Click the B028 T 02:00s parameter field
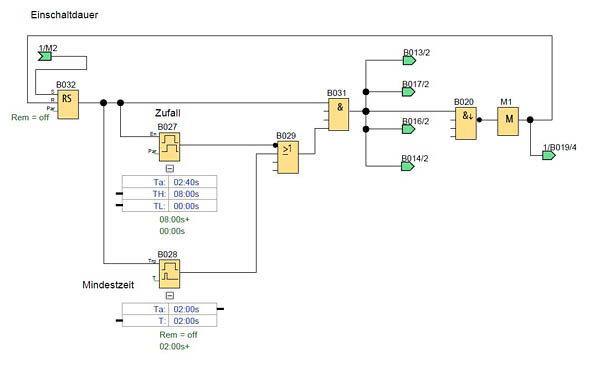 coord(170,321)
